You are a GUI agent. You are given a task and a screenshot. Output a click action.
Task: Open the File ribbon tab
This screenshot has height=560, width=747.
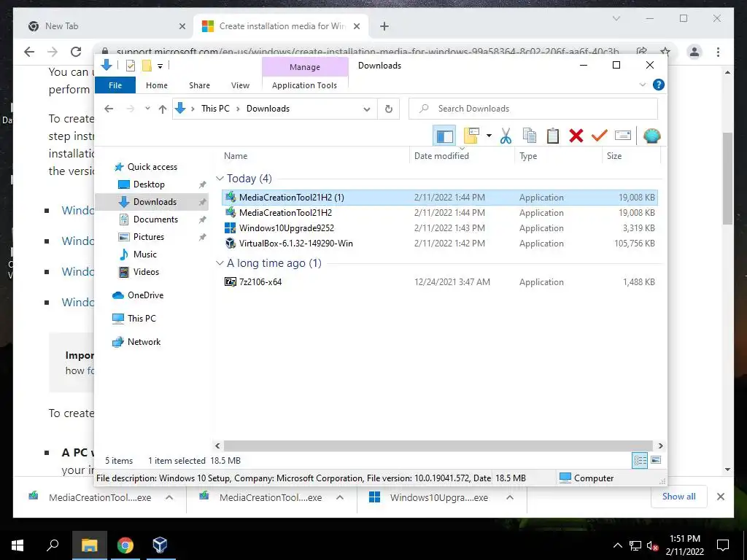point(115,85)
